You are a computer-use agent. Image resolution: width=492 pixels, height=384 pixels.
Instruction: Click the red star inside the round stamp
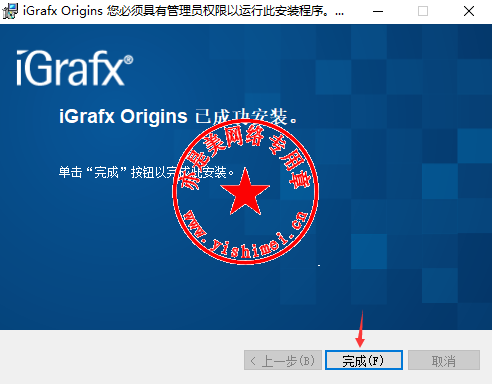pos(245,193)
